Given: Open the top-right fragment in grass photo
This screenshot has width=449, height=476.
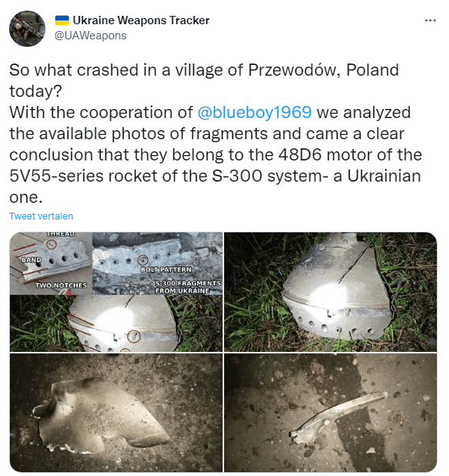Looking at the screenshot, I should pyautogui.click(x=331, y=292).
